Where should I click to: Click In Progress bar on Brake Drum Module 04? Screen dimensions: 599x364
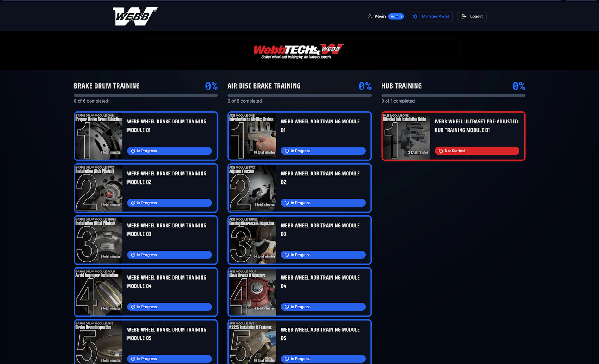click(169, 307)
